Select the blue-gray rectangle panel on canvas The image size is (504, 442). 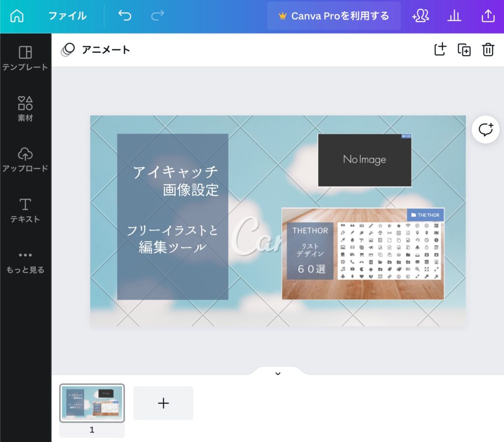[173, 217]
